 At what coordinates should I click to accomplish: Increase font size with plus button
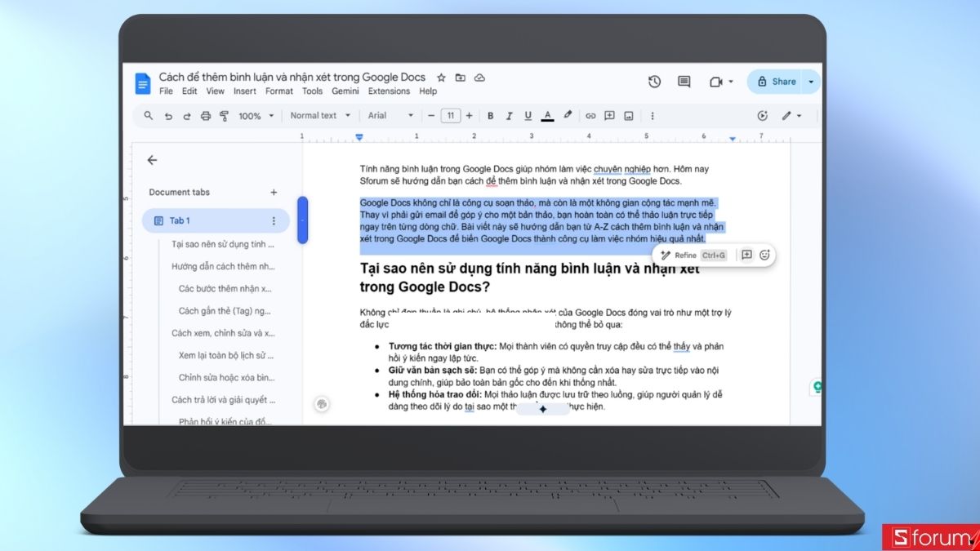[x=470, y=116]
